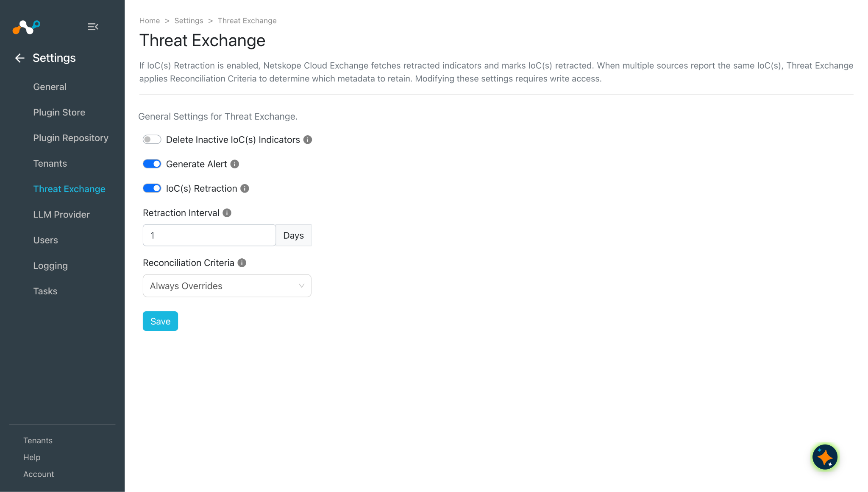868x492 pixels.
Task: Show info icon next to Generate Alert
Action: click(x=235, y=164)
